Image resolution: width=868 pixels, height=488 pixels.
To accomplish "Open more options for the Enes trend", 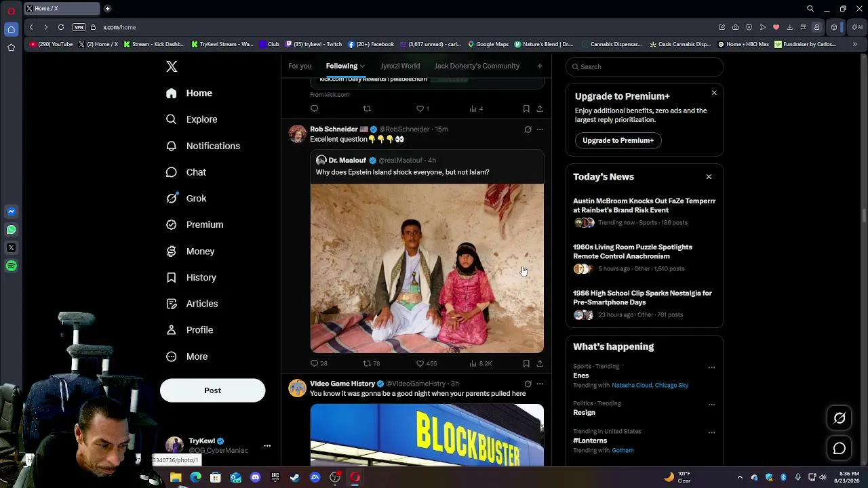I will click(711, 367).
